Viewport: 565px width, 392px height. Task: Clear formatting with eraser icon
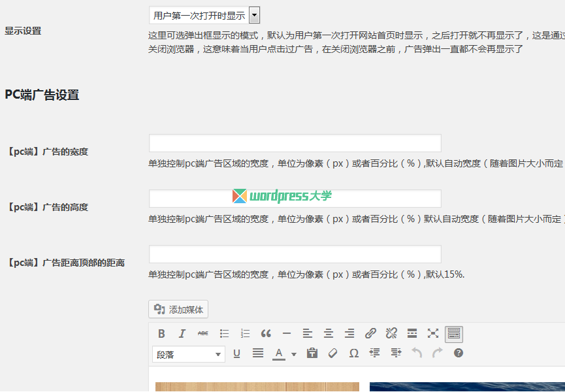[333, 353]
